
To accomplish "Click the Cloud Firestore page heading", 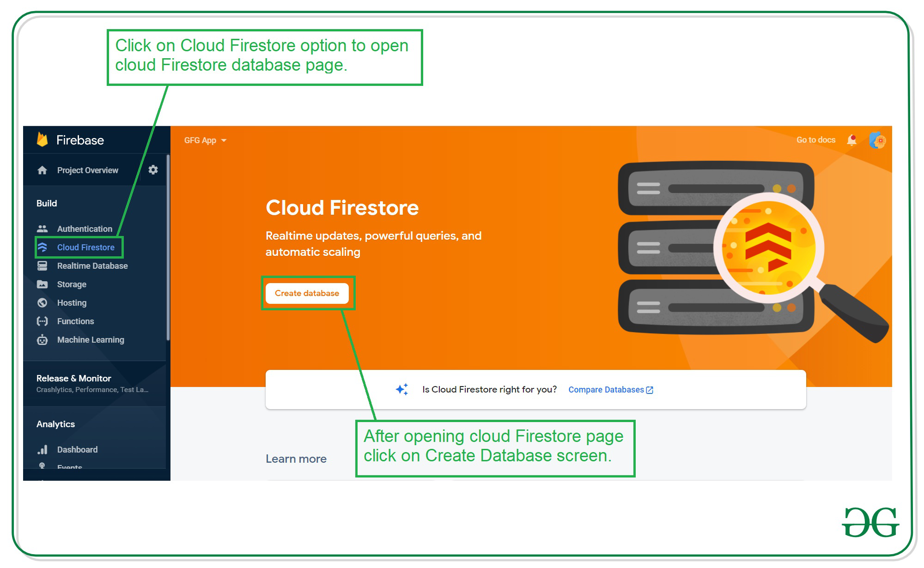I will [x=342, y=208].
